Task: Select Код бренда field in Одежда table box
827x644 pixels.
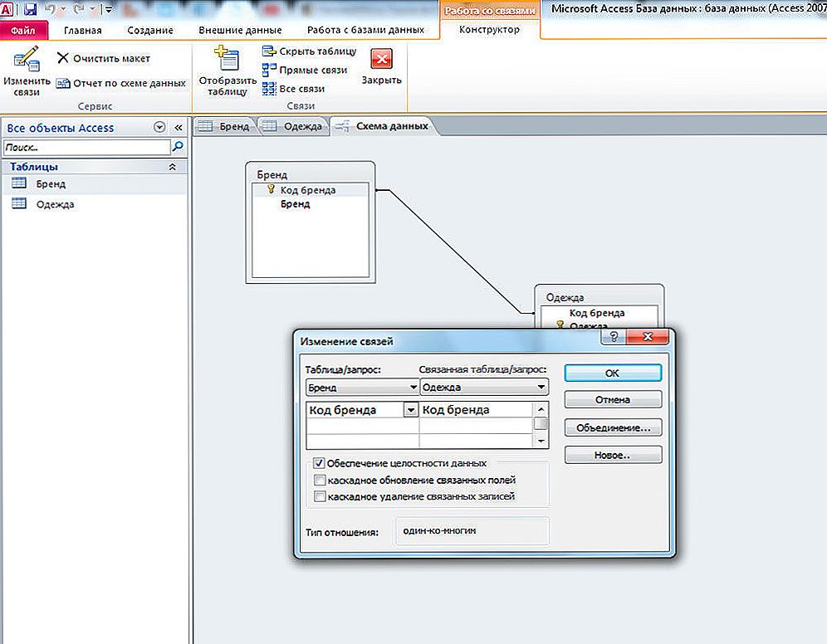Action: 596,313
